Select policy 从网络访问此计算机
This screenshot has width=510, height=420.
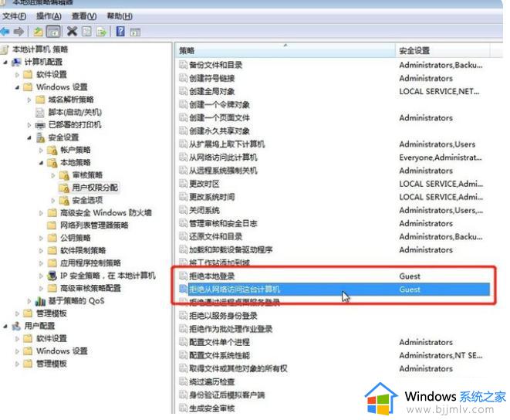223,157
